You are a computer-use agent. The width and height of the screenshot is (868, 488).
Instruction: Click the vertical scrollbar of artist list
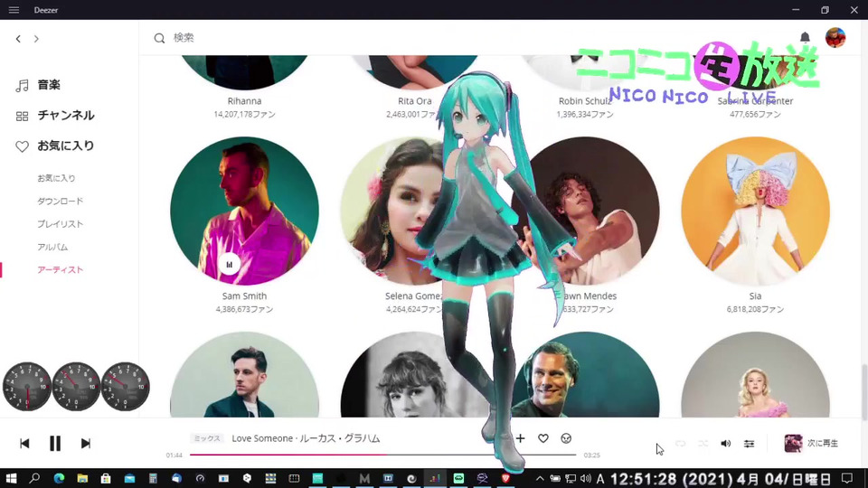[864, 391]
